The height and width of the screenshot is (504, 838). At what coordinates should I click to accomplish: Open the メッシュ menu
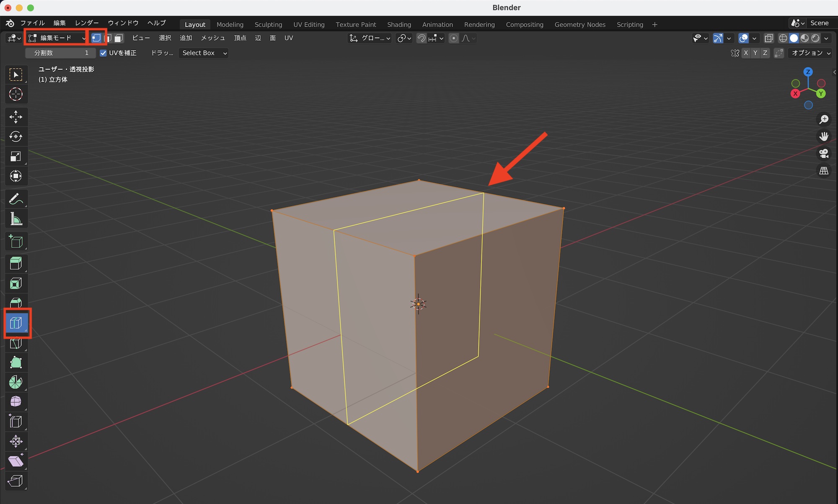213,38
